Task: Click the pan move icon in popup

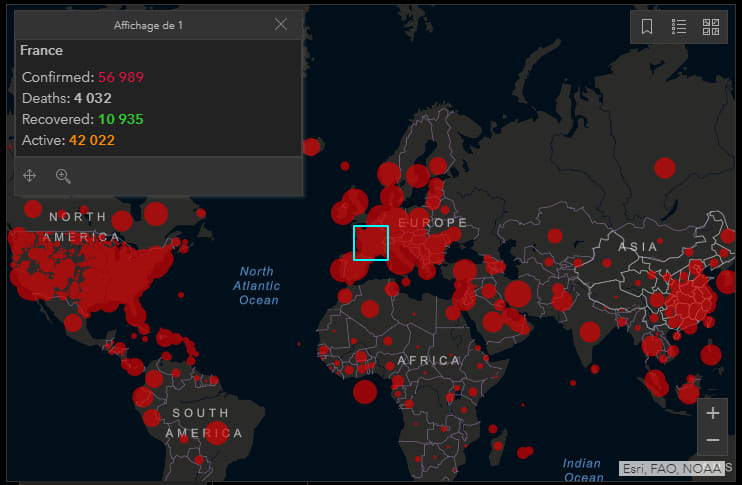Action: pos(29,176)
